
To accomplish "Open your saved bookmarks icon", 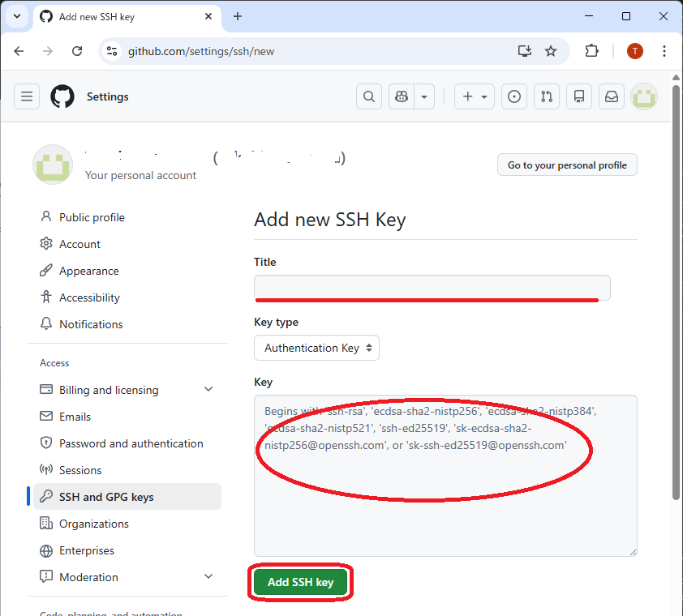I will coord(579,96).
